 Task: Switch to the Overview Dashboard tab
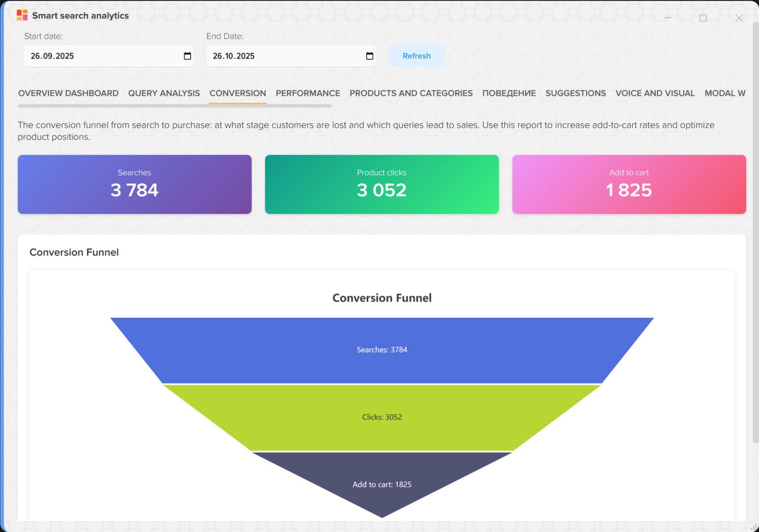(x=69, y=93)
